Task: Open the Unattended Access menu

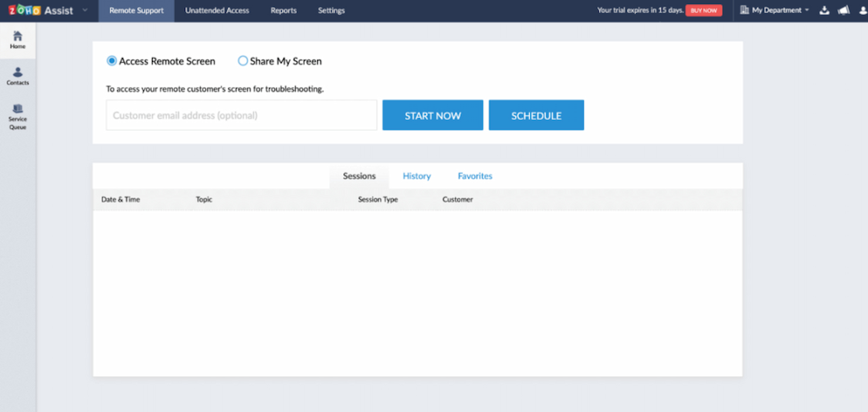Action: tap(217, 10)
